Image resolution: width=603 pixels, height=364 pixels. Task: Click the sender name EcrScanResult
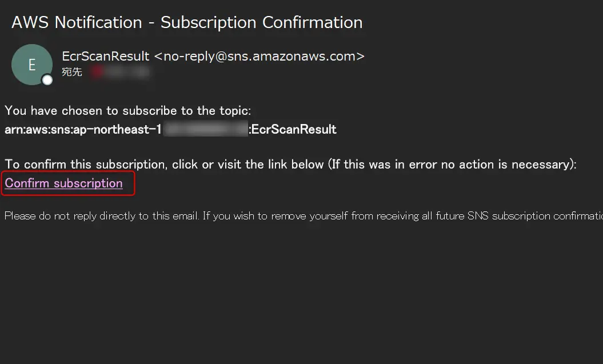click(x=105, y=56)
